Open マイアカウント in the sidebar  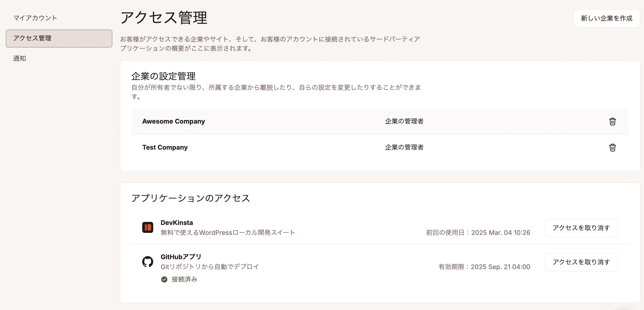click(35, 18)
